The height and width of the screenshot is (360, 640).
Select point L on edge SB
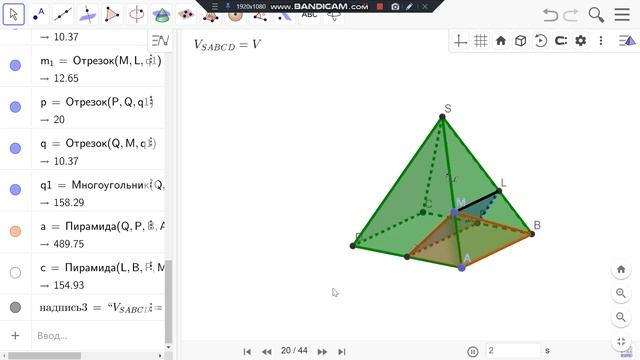499,191
